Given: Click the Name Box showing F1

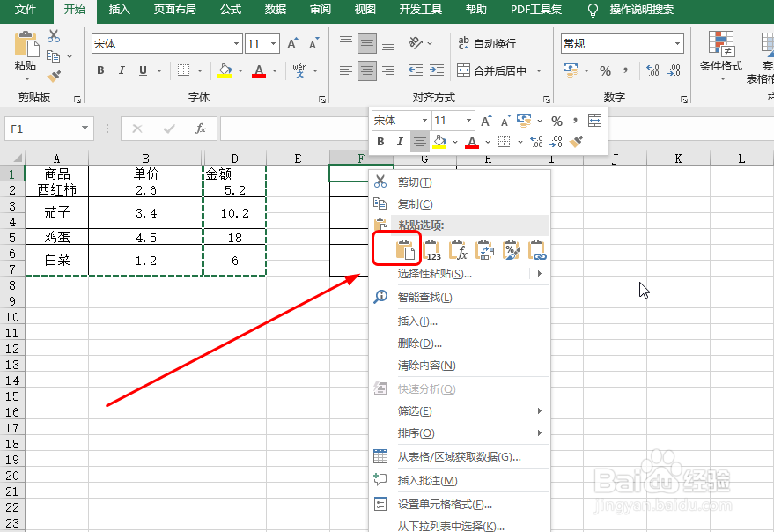Looking at the screenshot, I should (x=48, y=128).
